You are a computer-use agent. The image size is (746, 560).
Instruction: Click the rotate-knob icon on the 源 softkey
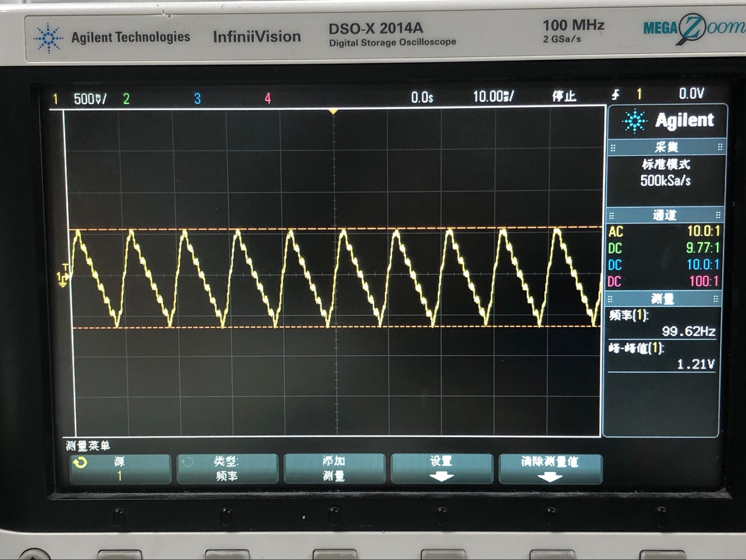coord(80,462)
